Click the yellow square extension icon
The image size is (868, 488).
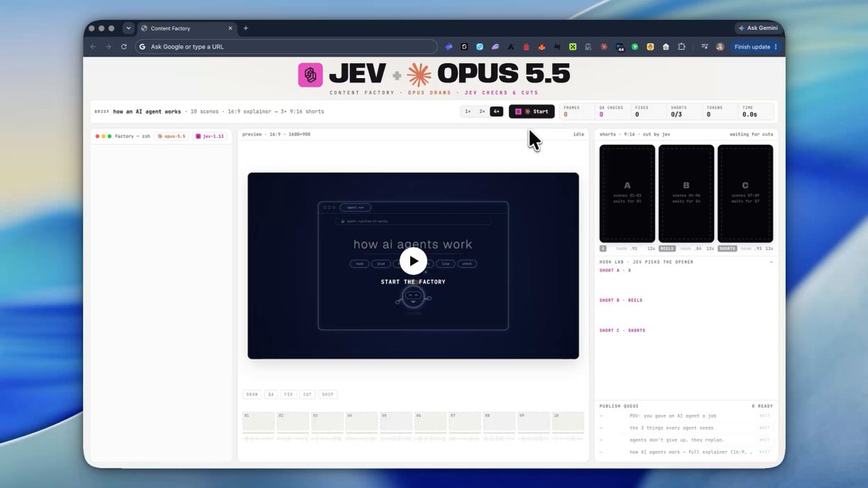coord(650,46)
